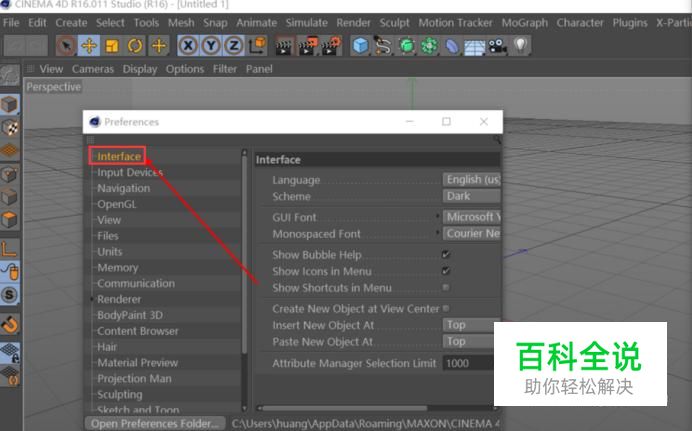This screenshot has height=431, width=692.
Task: Open the Character menu
Action: click(579, 22)
